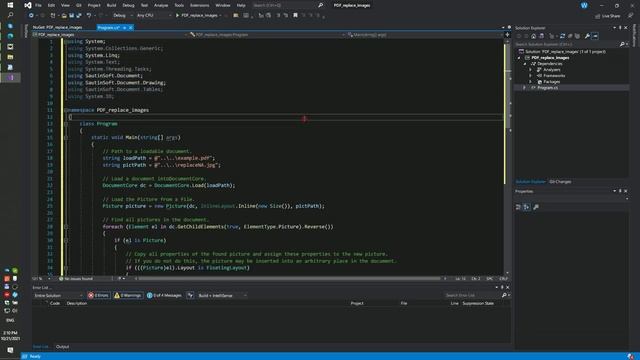640x360 pixels.
Task: Click the Open File toolbar icon
Action: click(x=64, y=16)
